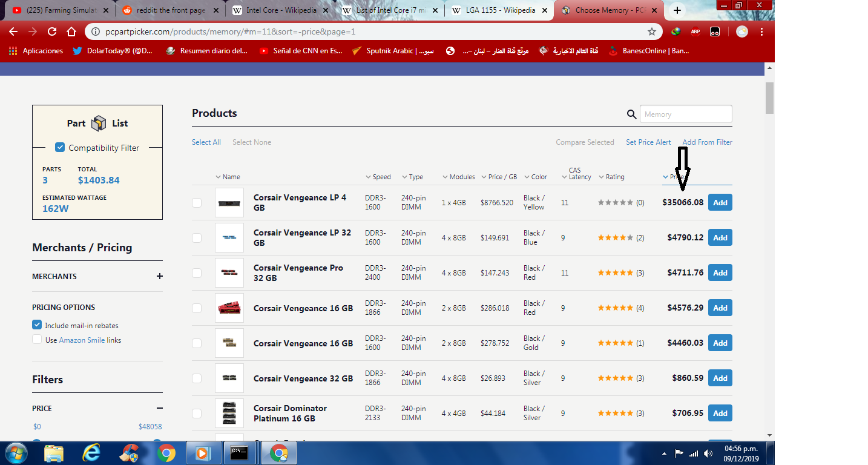The height and width of the screenshot is (465, 868).
Task: Go back to the previous page
Action: pos(13,31)
